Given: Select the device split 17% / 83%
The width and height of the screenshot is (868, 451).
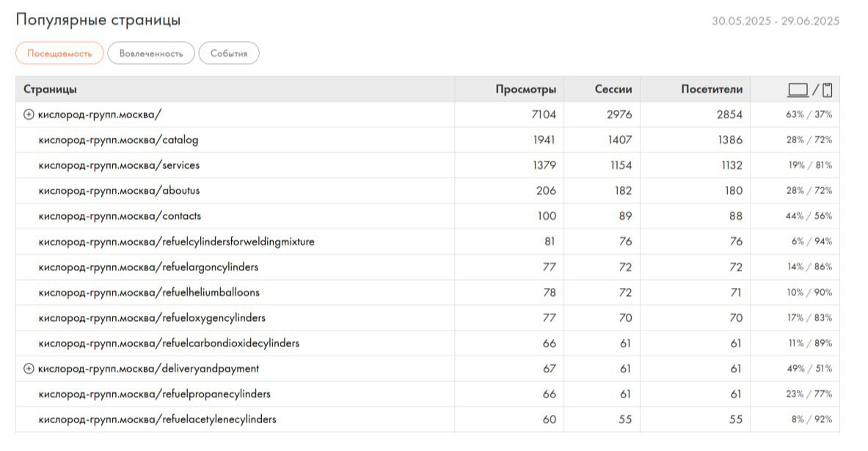Looking at the screenshot, I should click(810, 319).
